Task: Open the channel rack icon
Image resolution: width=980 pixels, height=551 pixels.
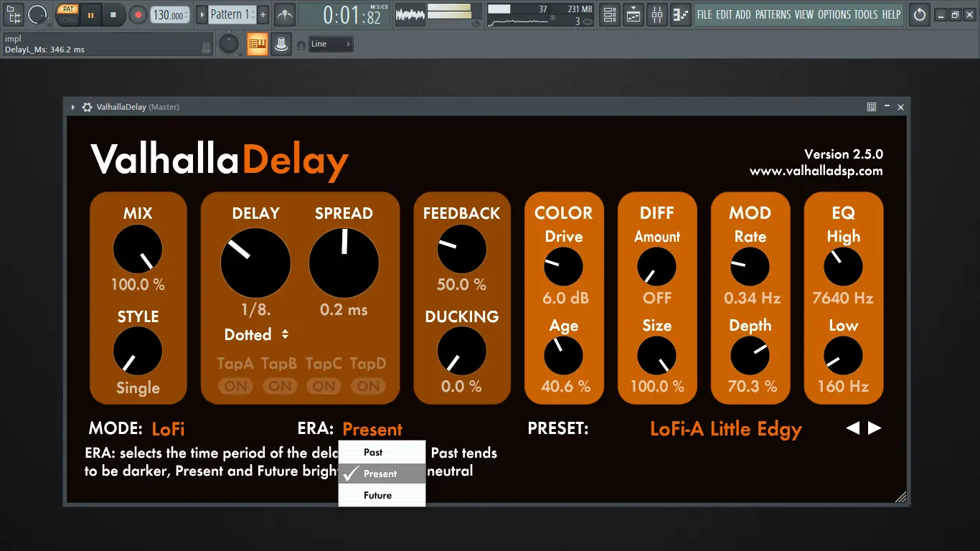Action: (x=610, y=14)
